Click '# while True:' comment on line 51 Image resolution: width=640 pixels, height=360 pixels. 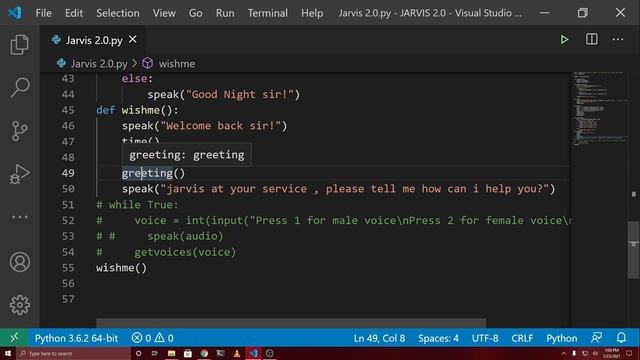click(x=137, y=204)
